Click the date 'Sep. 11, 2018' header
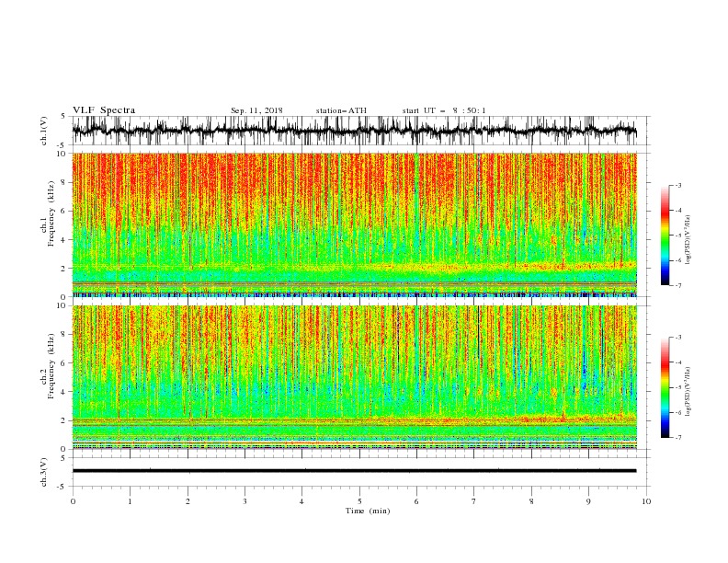 (256, 110)
